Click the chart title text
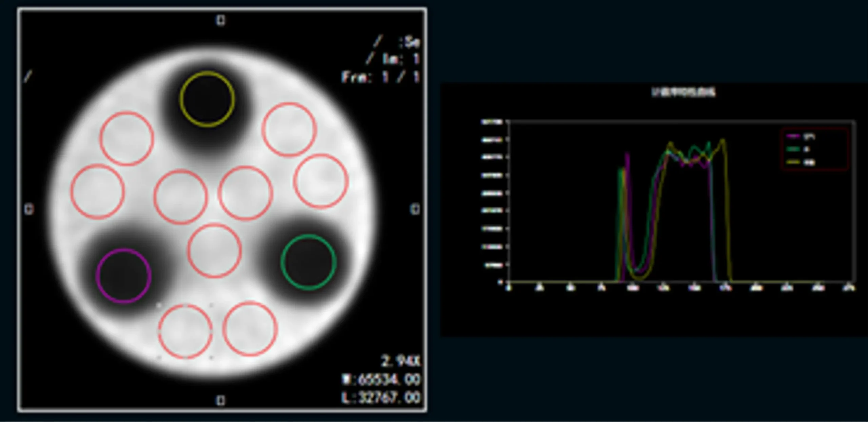 coord(684,92)
